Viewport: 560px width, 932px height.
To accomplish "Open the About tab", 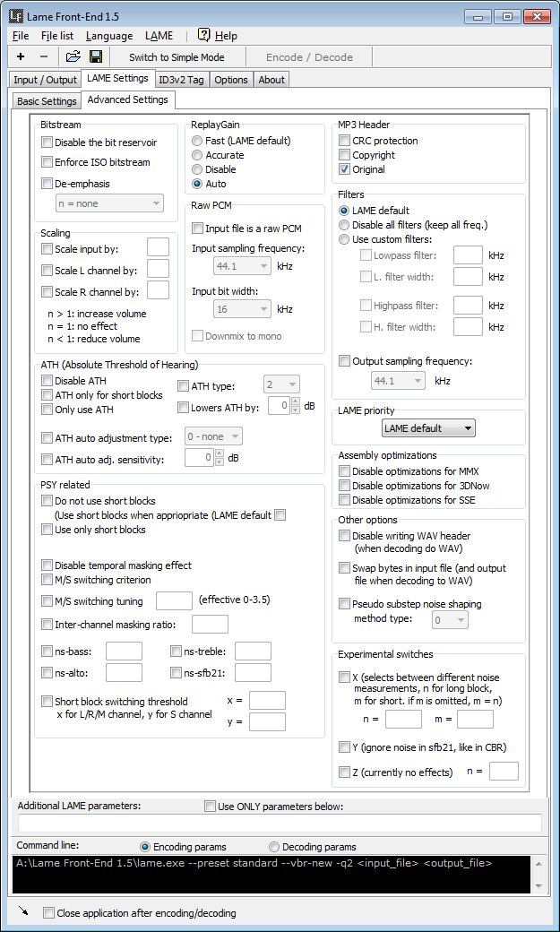I will pyautogui.click(x=271, y=80).
